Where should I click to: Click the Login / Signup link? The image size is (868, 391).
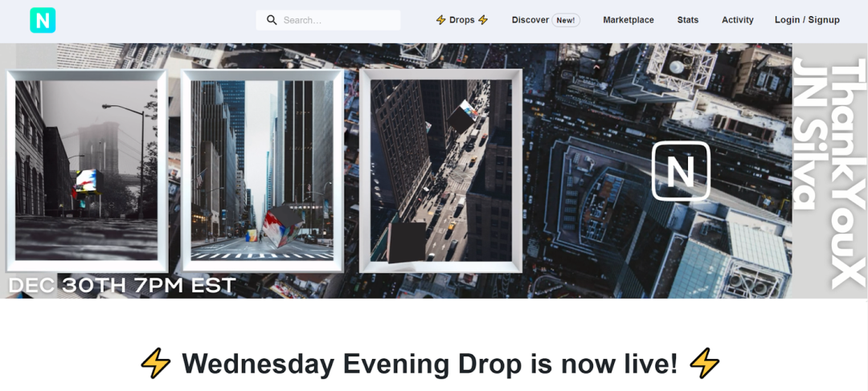point(807,20)
